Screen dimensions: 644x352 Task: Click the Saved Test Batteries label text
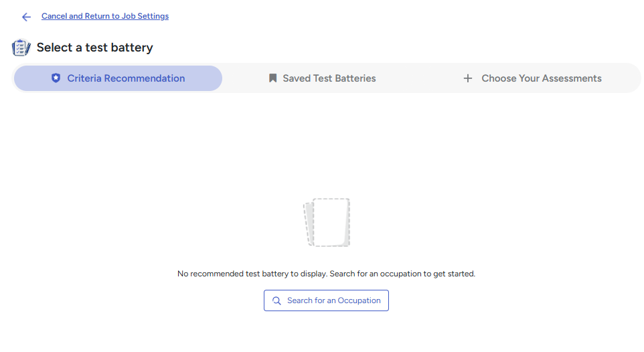point(329,78)
